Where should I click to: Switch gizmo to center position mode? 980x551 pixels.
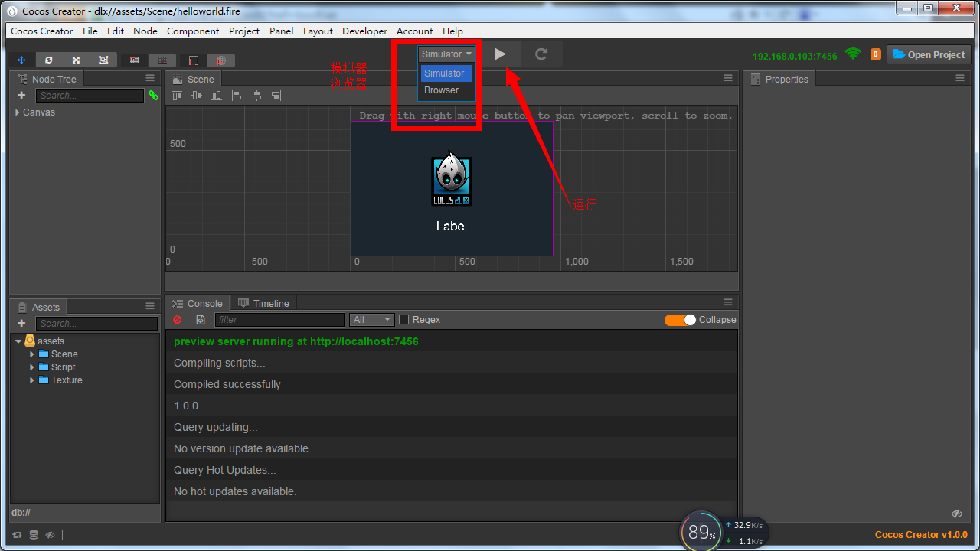[x=162, y=60]
